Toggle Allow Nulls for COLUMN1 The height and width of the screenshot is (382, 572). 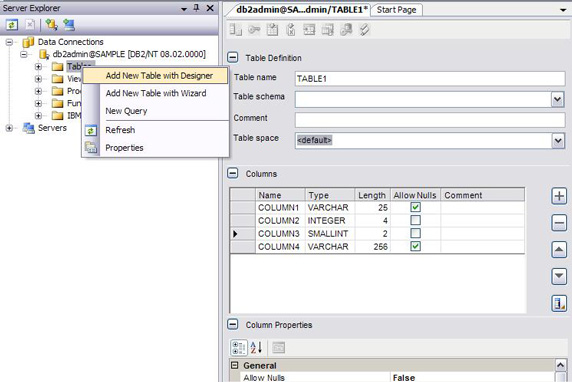(415, 207)
